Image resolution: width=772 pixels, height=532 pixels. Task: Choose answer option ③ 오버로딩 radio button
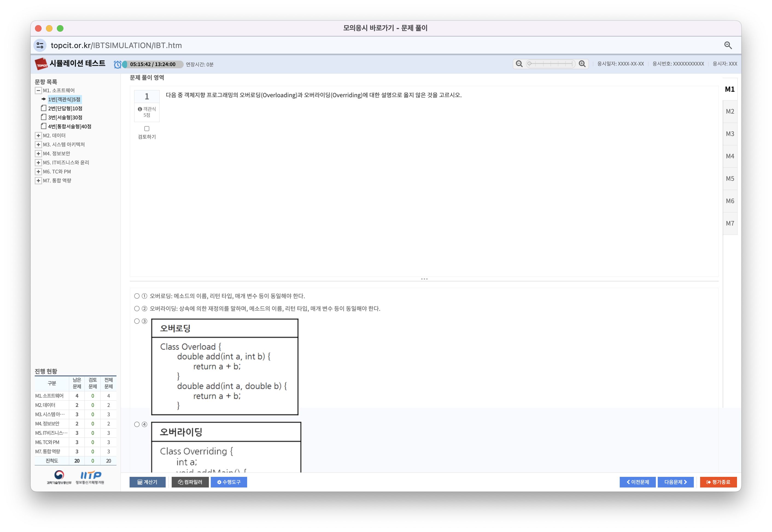137,321
